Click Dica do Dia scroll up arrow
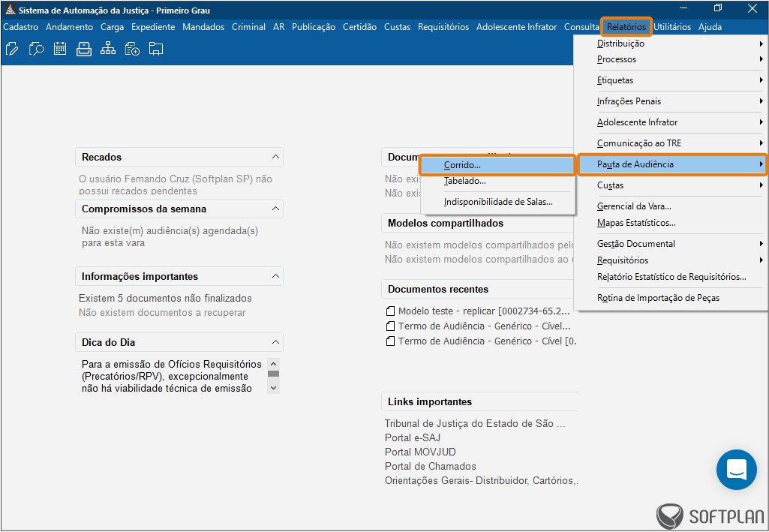 pos(274,364)
